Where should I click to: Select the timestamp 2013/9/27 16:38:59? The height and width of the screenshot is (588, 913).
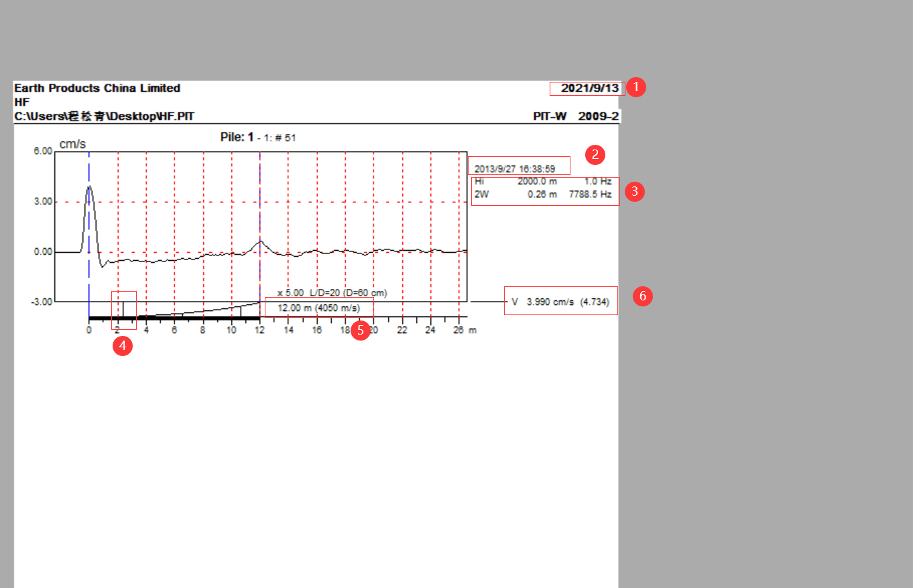[x=515, y=168]
